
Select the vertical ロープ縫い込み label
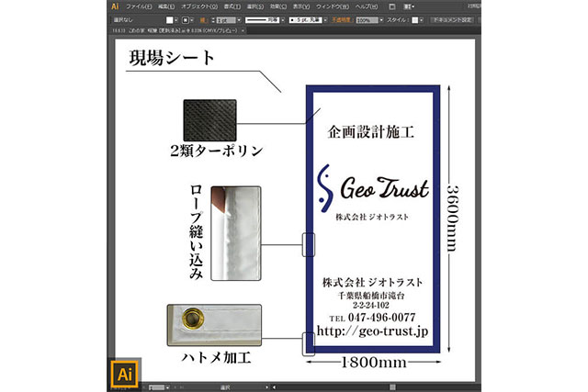196,231
